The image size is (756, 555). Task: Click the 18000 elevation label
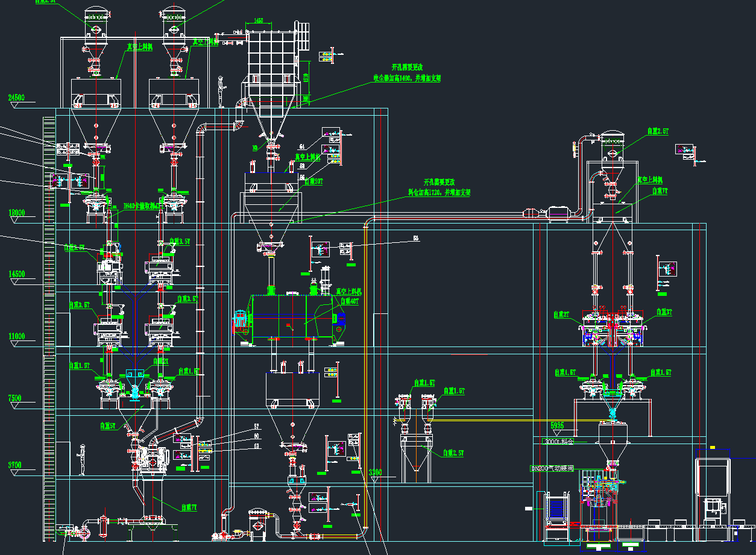click(x=16, y=213)
